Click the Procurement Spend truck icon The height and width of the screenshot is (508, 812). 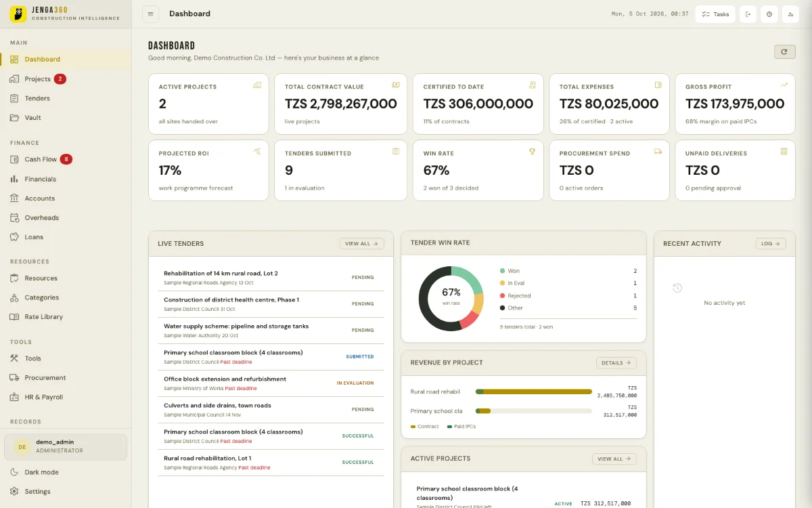(658, 152)
